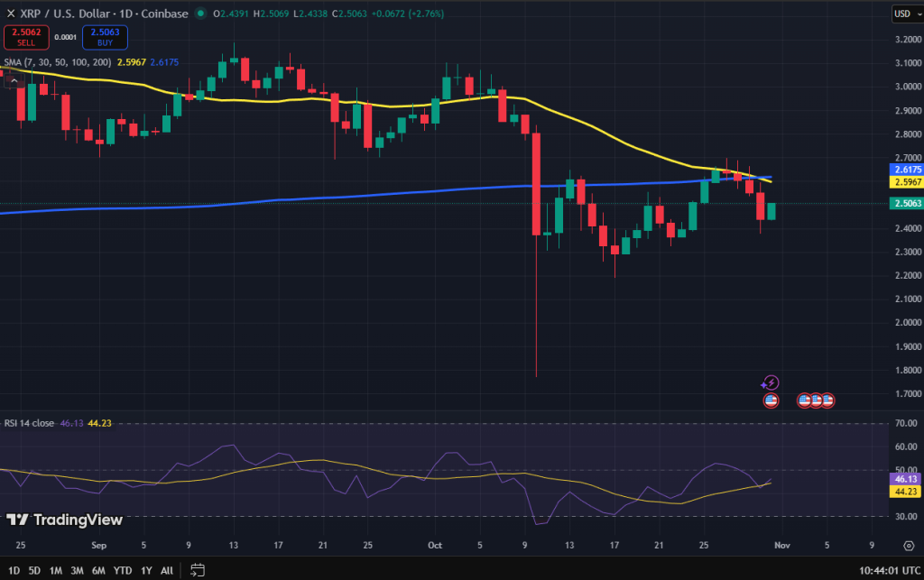Viewport: 924px width, 580px height.
Task: Click the 70.00 RSI scale label
Action: [906, 423]
